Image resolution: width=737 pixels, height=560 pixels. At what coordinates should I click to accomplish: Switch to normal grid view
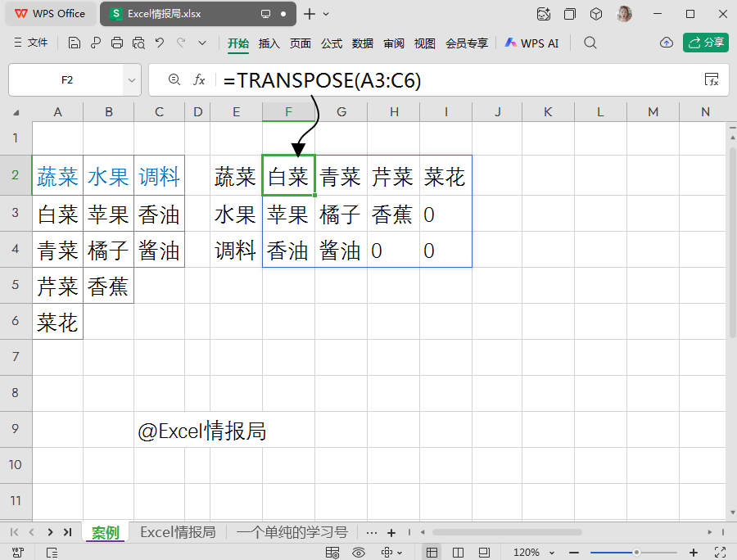tap(432, 553)
